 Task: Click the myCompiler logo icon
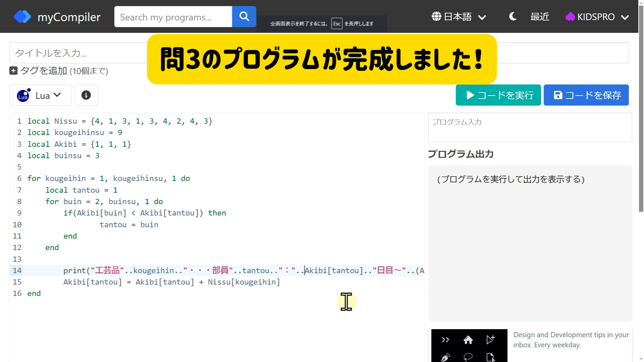coord(22,17)
